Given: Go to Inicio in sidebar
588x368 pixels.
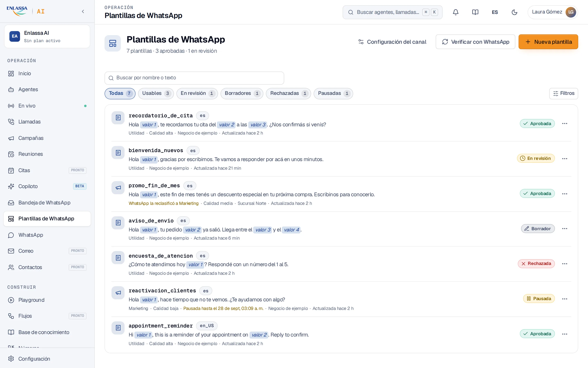Looking at the screenshot, I should pos(47,74).
